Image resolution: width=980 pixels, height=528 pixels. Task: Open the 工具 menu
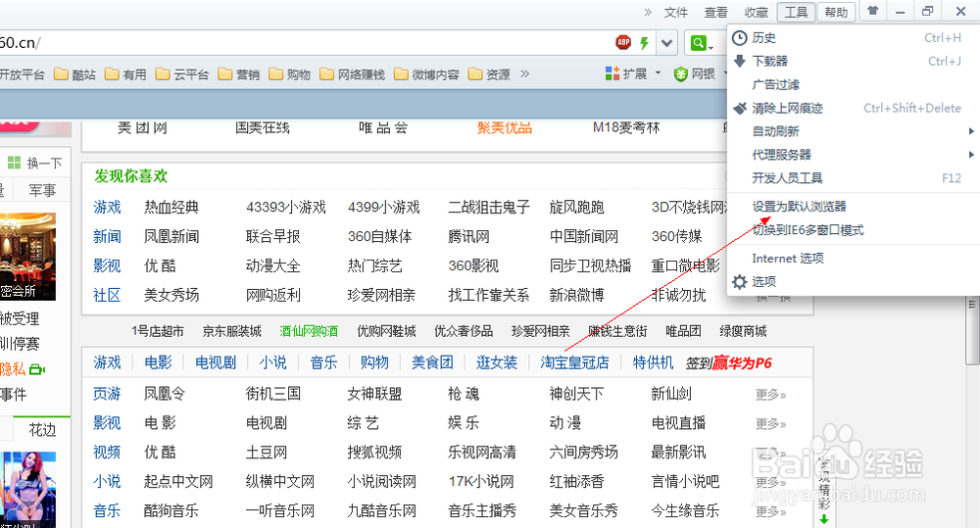[x=796, y=12]
